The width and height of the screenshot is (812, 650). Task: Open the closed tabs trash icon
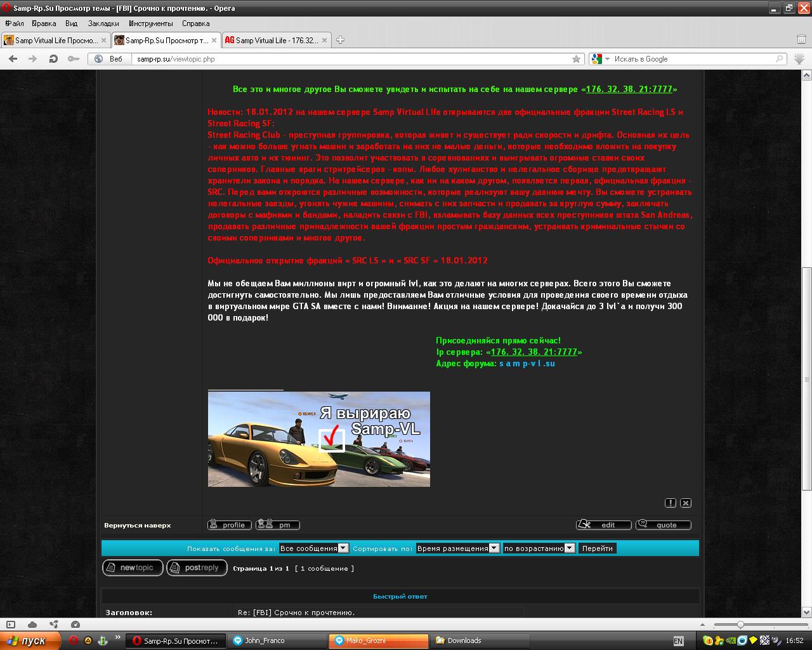click(x=801, y=39)
